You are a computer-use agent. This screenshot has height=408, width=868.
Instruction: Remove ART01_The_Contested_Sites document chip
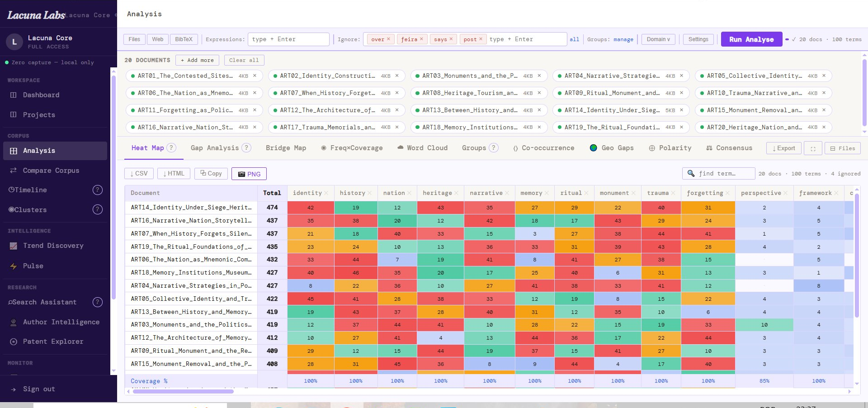[255, 76]
